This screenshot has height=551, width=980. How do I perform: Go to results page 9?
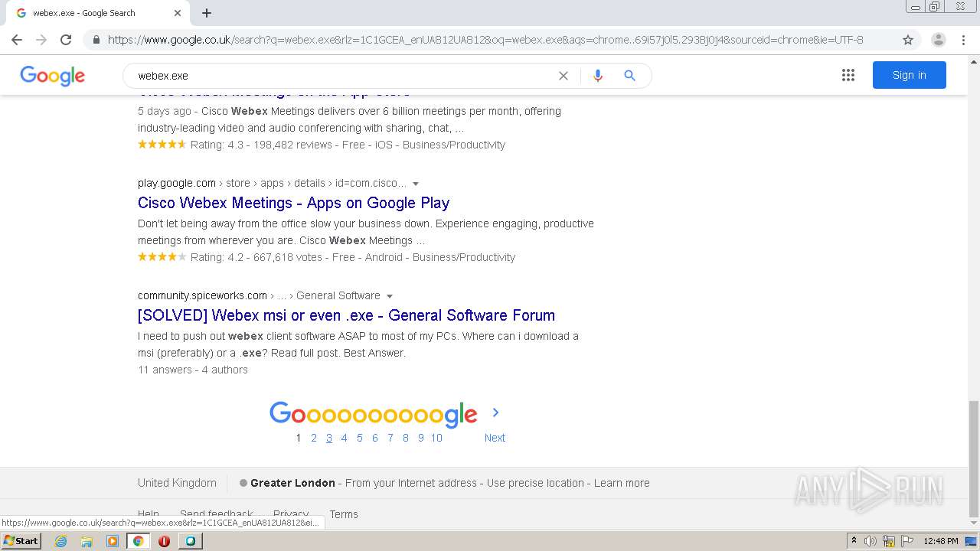421,438
